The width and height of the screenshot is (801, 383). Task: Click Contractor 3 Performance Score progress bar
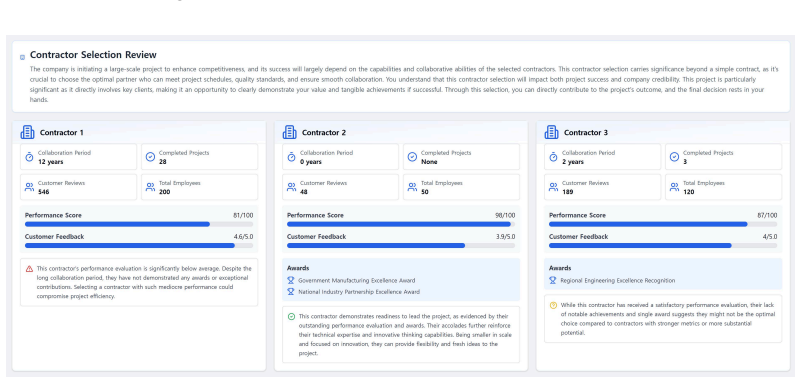tap(663, 224)
